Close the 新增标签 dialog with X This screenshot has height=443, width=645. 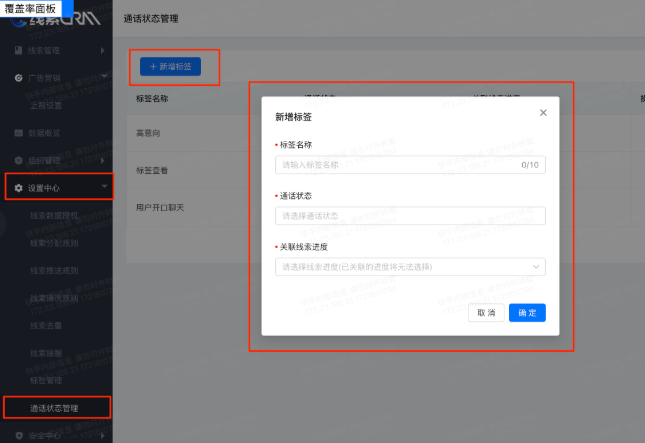tap(543, 113)
